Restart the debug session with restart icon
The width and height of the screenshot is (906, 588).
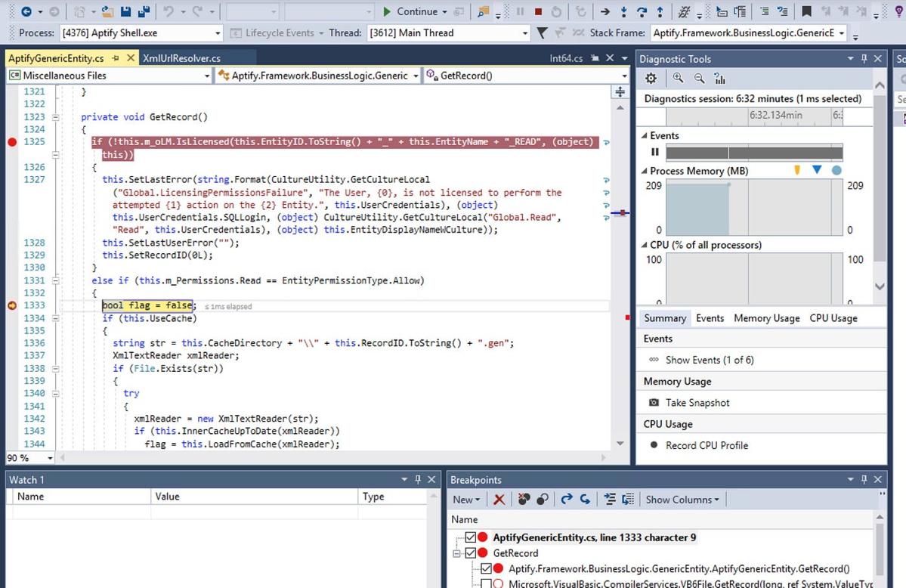coord(557,11)
